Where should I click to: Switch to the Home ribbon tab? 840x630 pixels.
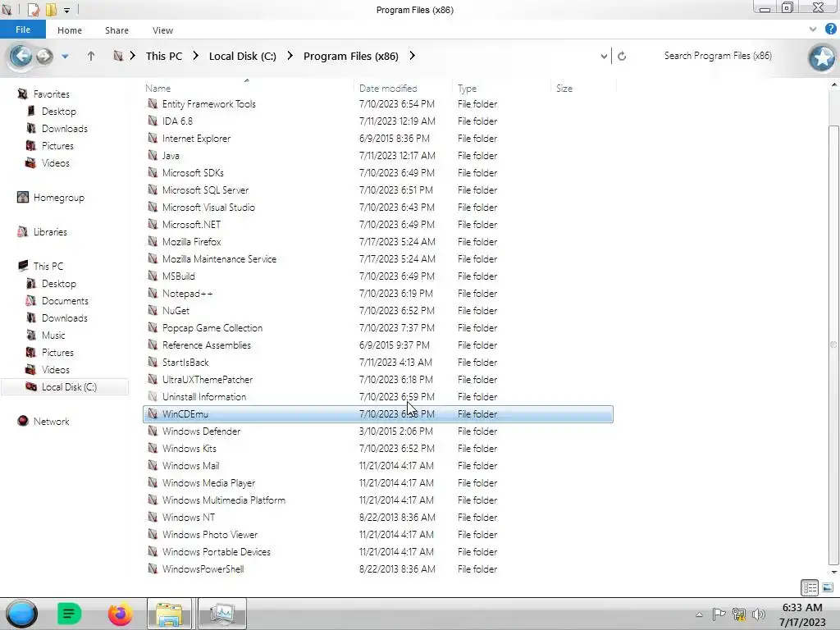[x=70, y=30]
